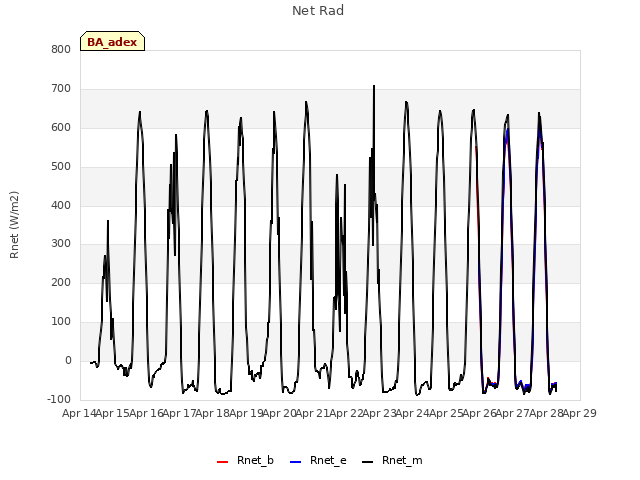Click the Net Rad chart title

318,11
